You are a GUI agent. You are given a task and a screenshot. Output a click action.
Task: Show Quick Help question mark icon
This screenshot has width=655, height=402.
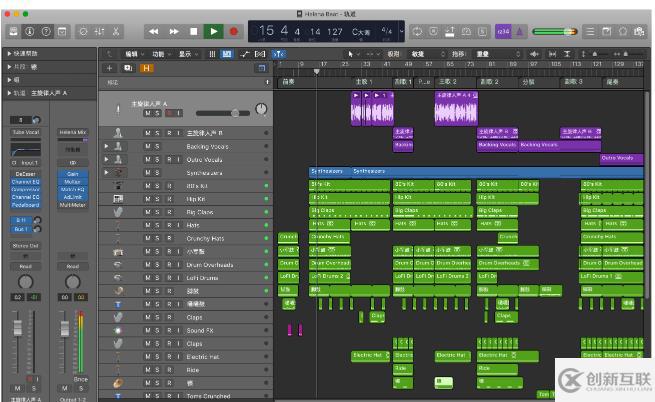46,32
